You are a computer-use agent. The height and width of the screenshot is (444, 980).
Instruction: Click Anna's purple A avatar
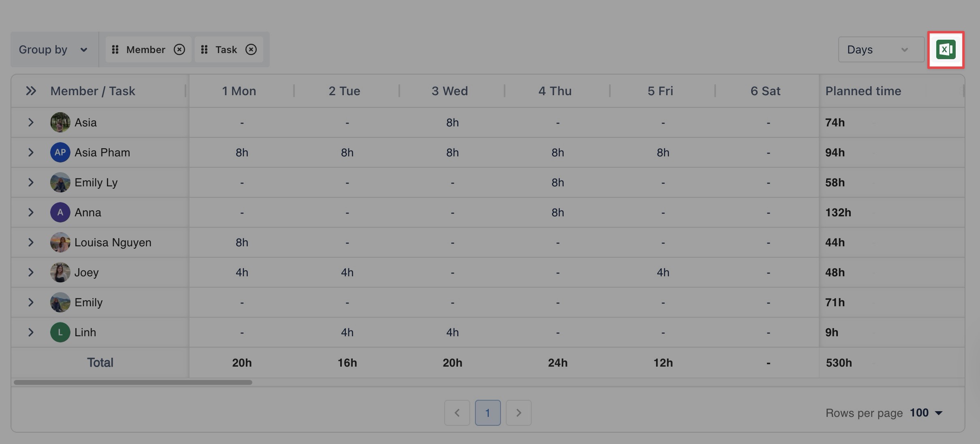click(x=60, y=212)
